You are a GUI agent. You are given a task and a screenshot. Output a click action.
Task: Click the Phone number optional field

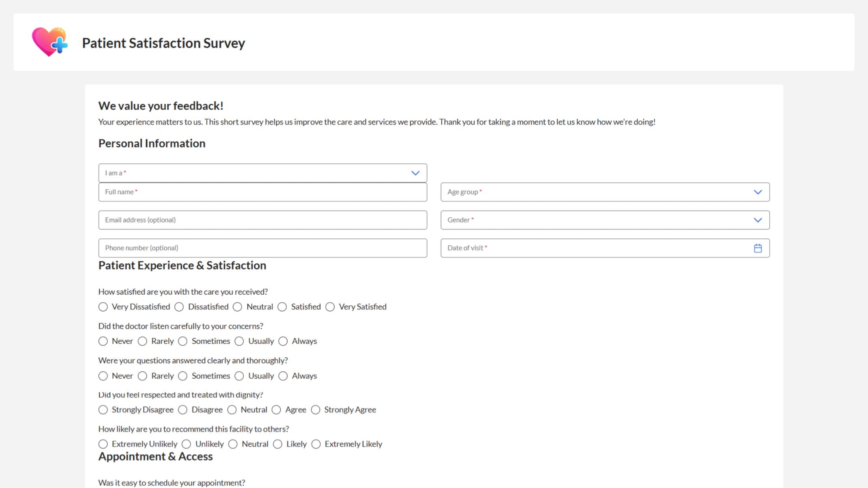pos(262,248)
